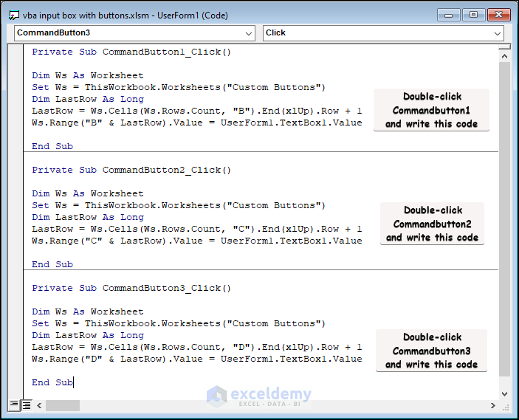
Task: Click End Sub of CommandButton1 procedure
Action: [52, 146]
